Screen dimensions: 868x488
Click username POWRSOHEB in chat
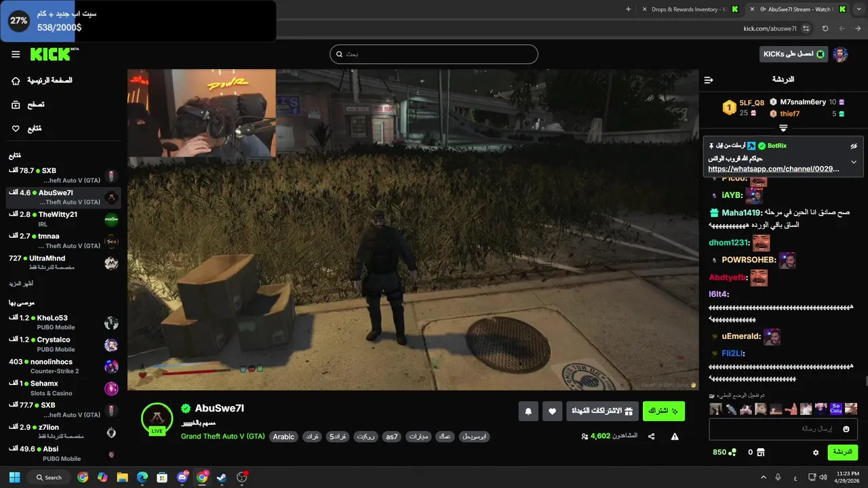(749, 260)
